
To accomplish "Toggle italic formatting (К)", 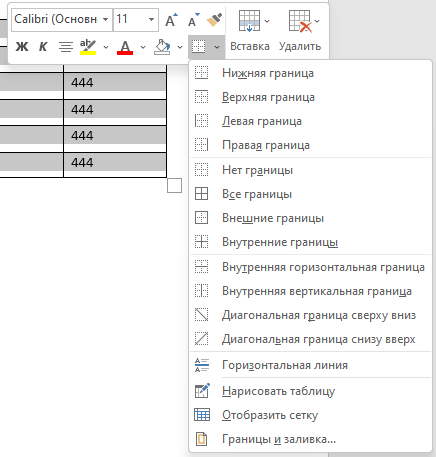I will pyautogui.click(x=43, y=47).
